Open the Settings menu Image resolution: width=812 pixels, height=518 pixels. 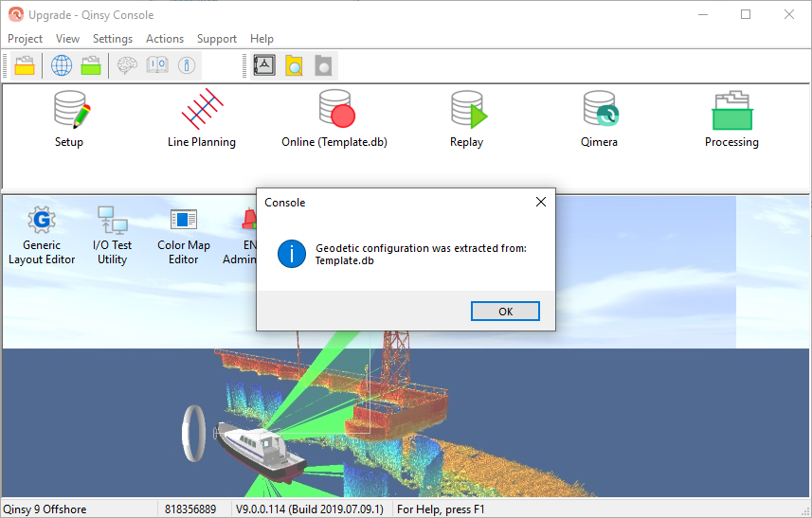point(113,39)
